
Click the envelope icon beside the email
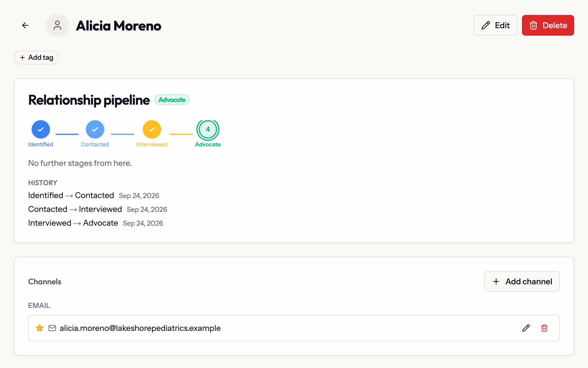52,328
